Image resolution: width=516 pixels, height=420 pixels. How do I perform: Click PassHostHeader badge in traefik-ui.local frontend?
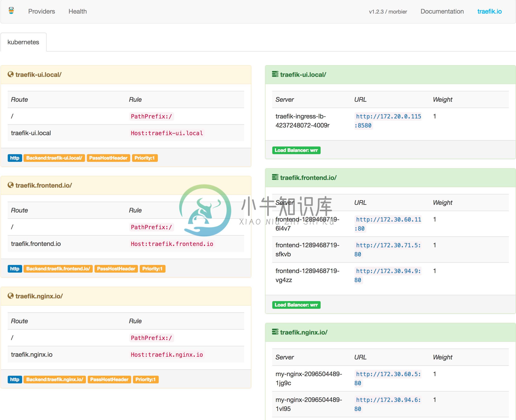point(109,158)
